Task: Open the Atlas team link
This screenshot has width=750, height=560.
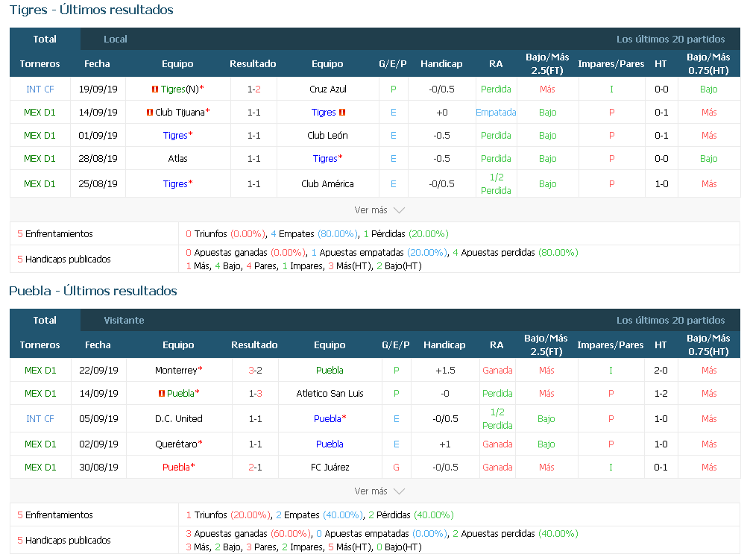Action: pyautogui.click(x=177, y=158)
